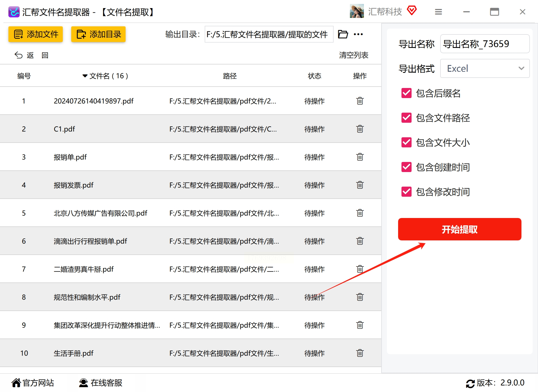Screen dimensions: 538x392
Task: Toggle 包含文件路径 checkbox
Action: click(x=407, y=118)
